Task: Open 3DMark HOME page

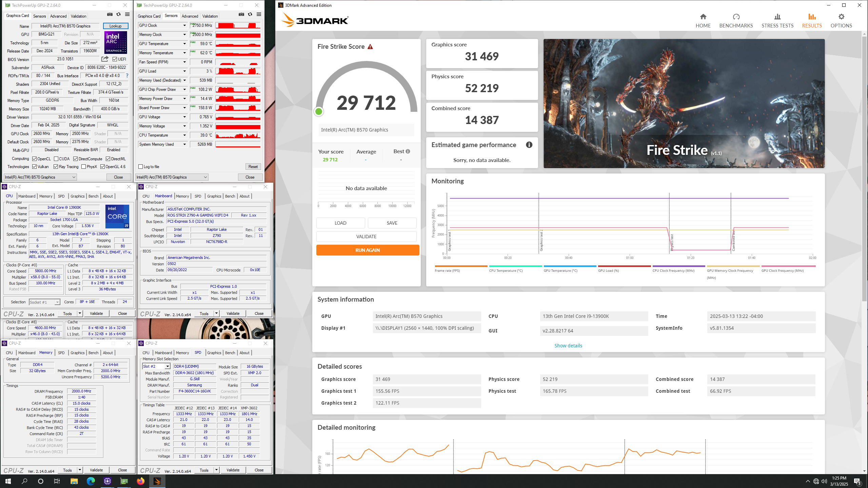Action: 703,21
